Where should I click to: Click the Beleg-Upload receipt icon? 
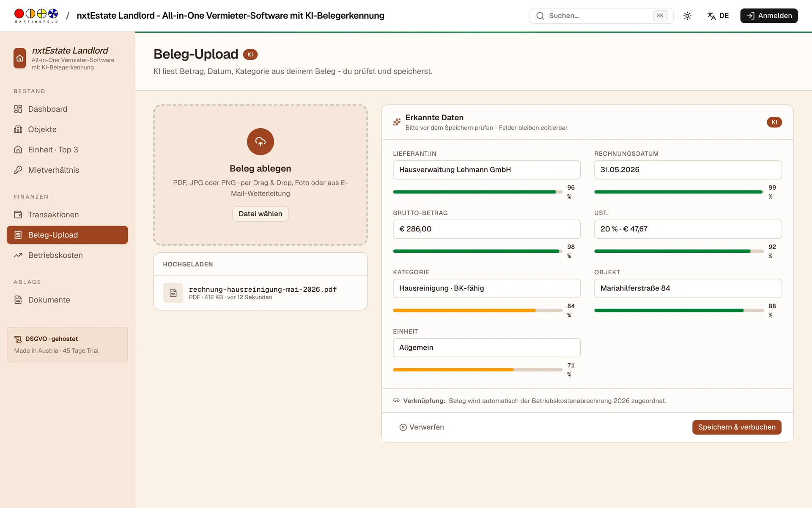click(18, 235)
